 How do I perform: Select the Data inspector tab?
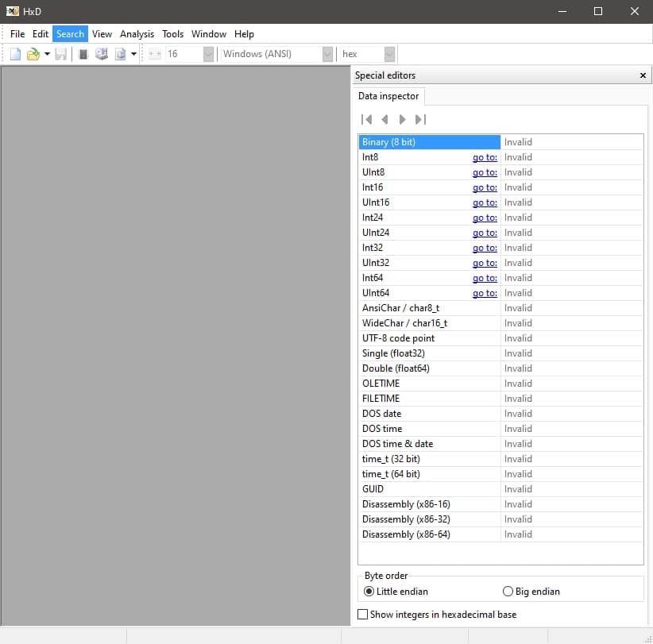point(388,96)
